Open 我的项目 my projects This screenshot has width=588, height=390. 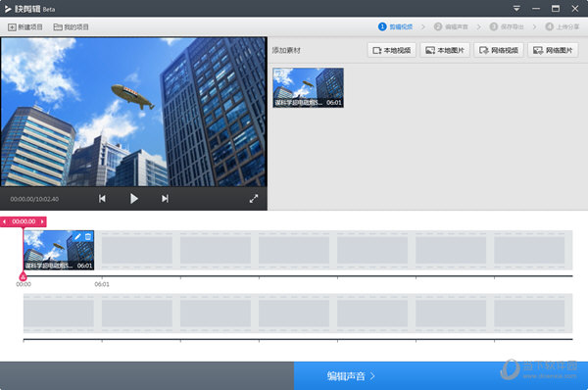click(x=72, y=27)
